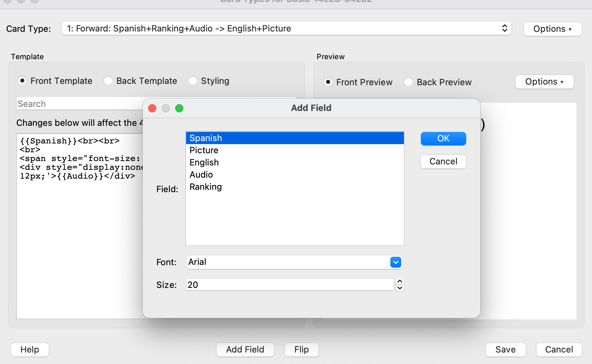Open the Card Type dropdown
Screen dimensions: 592x364
tap(286, 28)
